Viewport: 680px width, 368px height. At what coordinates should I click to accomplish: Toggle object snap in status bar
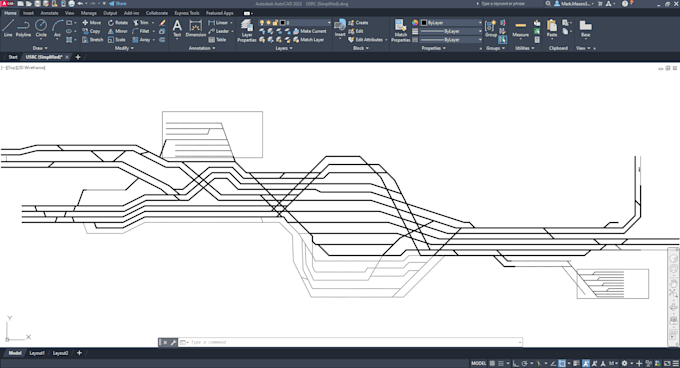click(x=562, y=363)
